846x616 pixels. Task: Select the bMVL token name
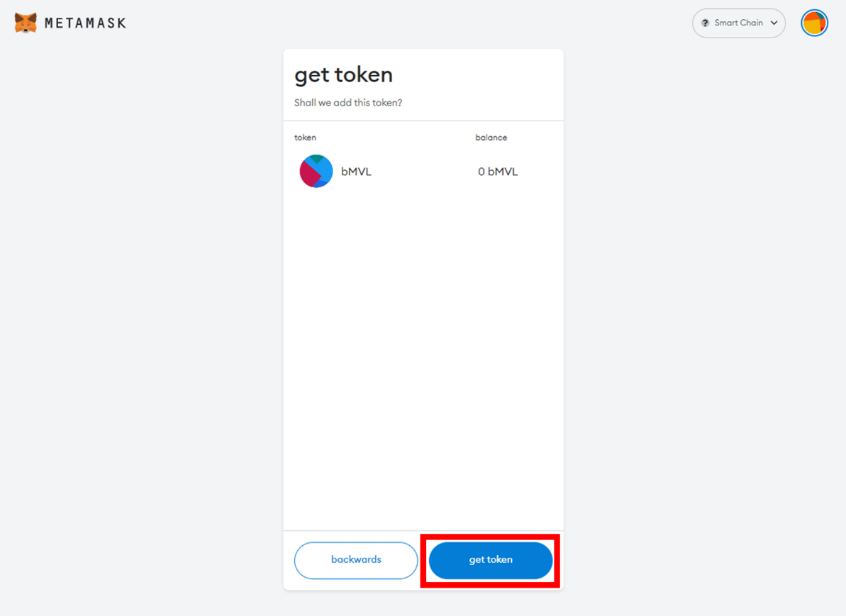[356, 172]
